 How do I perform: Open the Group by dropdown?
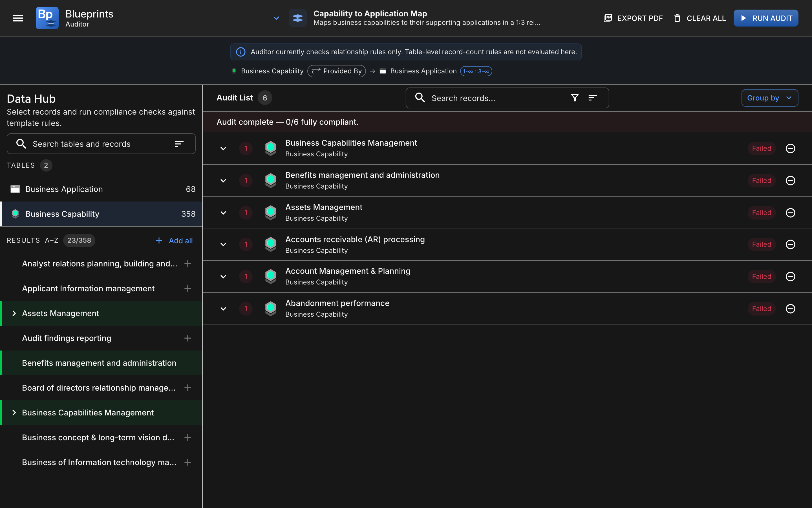click(769, 98)
